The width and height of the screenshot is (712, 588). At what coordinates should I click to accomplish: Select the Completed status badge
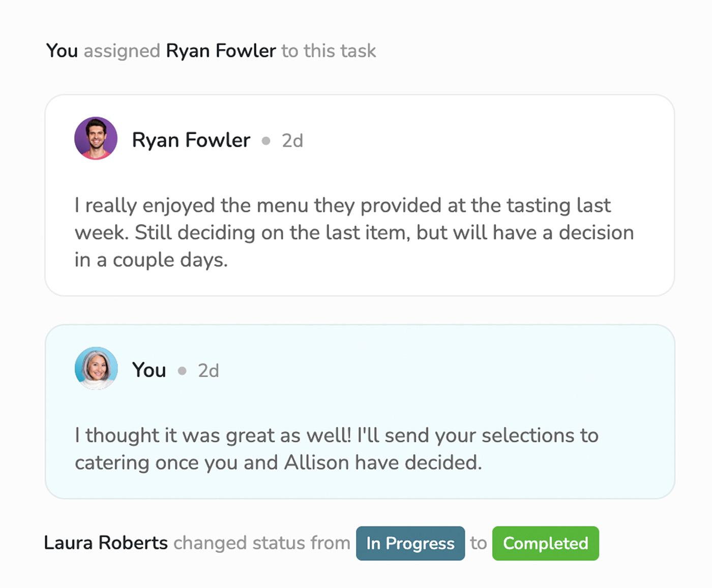pos(546,543)
